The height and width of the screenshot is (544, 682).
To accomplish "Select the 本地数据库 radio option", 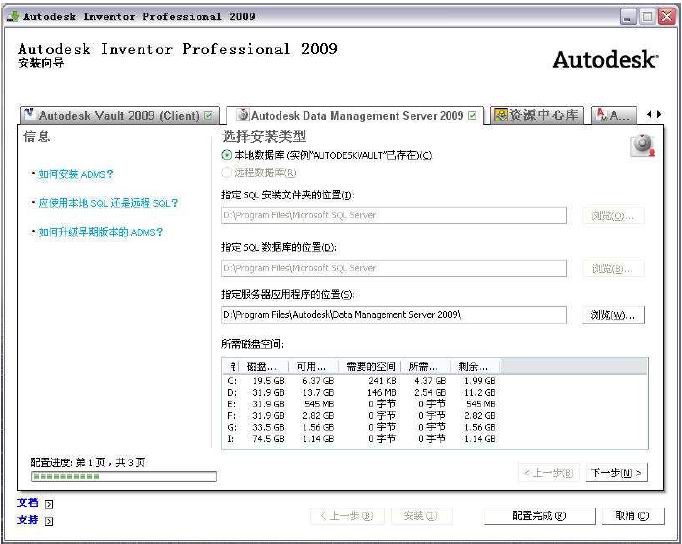I will (227, 155).
